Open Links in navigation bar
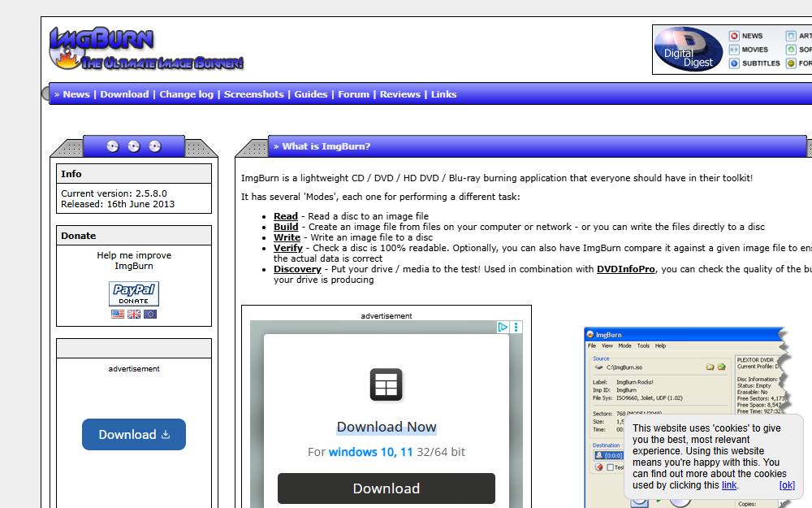 coord(444,94)
